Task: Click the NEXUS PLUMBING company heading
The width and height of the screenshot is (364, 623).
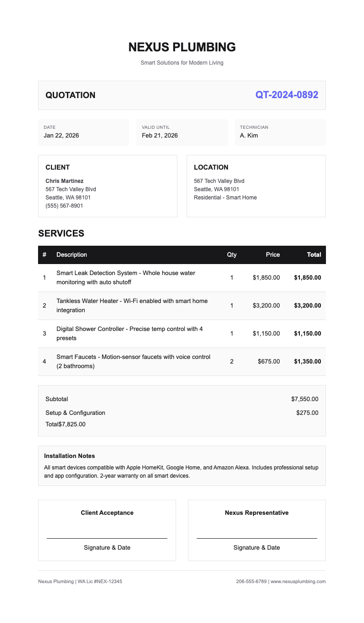Action: click(182, 47)
